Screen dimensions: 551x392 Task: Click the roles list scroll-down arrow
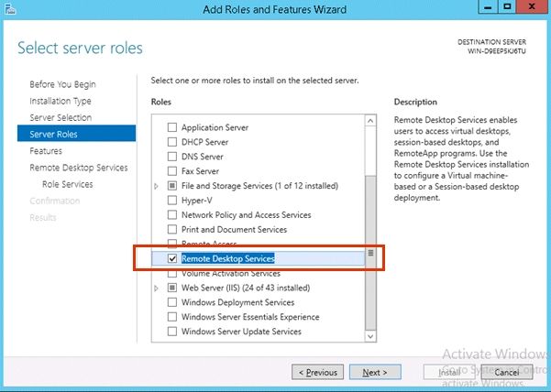[370, 336]
